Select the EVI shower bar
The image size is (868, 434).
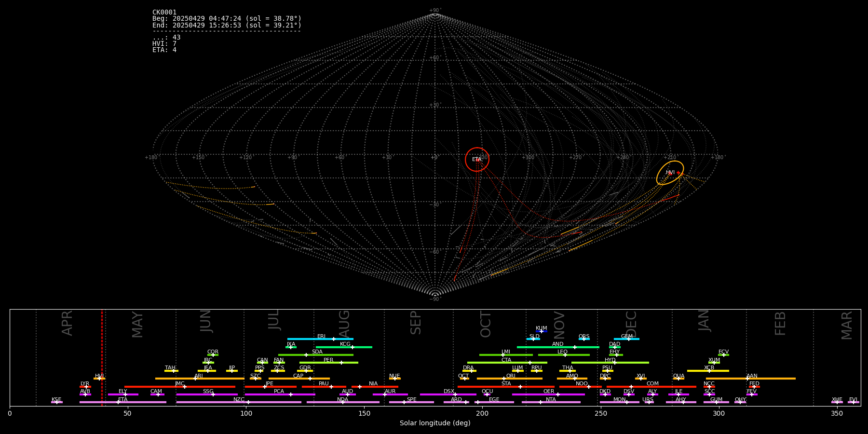pos(854,402)
